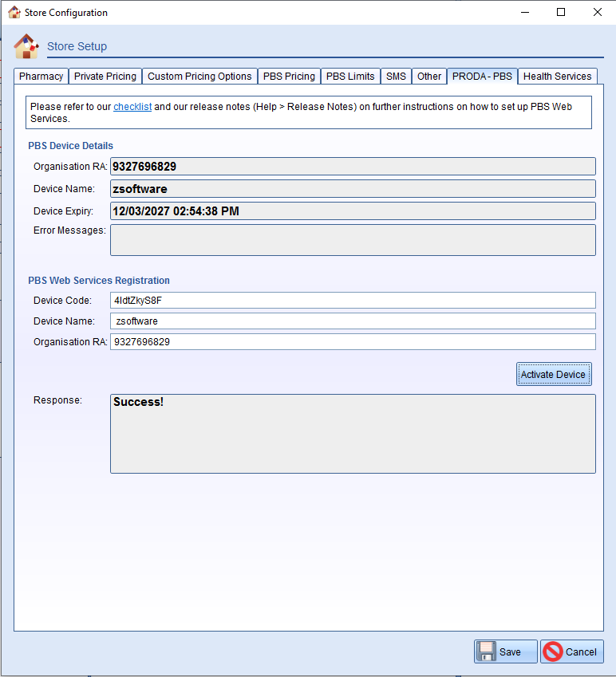Click the registration Organisation RA field

tap(353, 341)
